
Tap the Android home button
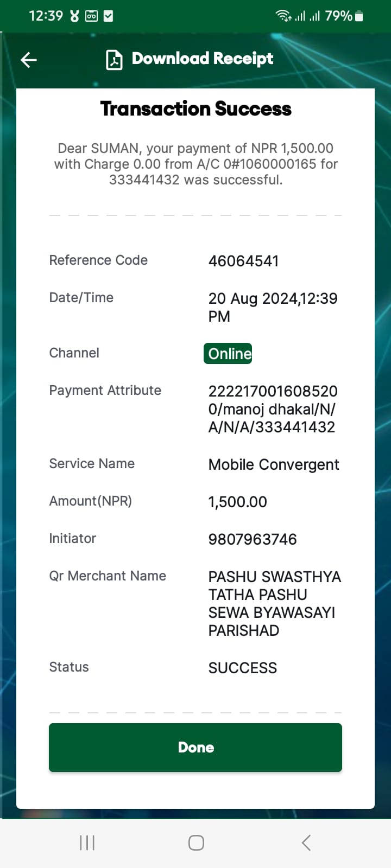(196, 843)
